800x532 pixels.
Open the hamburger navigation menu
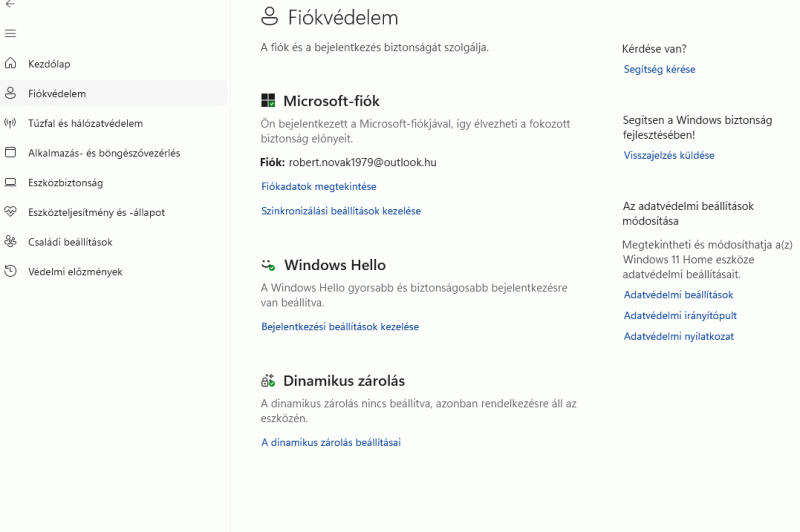click(x=10, y=34)
